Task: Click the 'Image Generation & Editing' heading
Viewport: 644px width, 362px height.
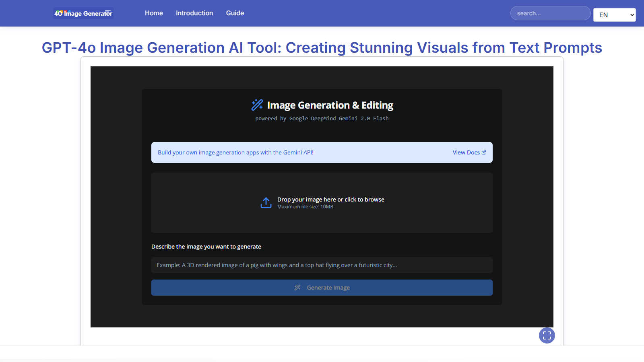Action: [330, 105]
